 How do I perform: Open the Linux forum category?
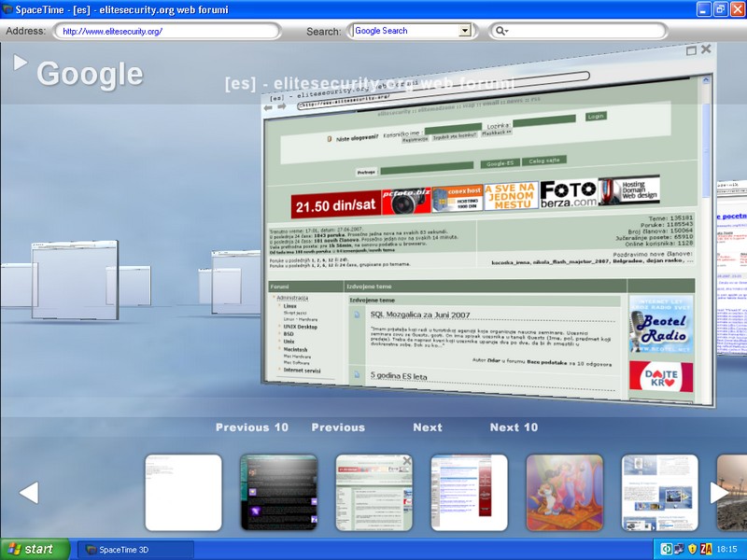(289, 306)
